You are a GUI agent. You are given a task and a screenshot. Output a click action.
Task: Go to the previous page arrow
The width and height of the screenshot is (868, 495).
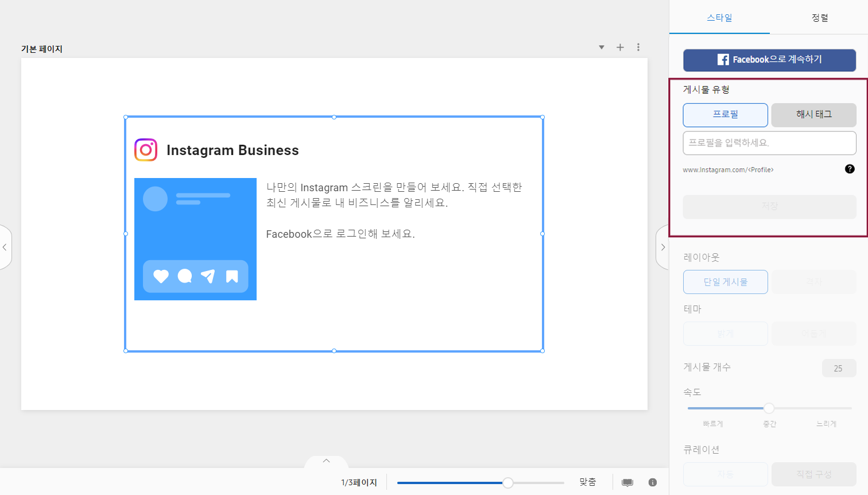tap(5, 247)
